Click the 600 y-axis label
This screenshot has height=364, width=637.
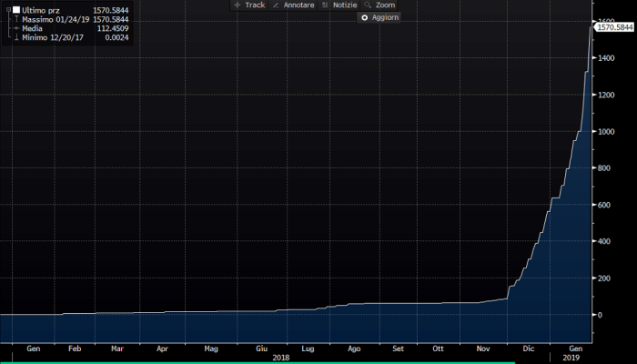[604, 205]
